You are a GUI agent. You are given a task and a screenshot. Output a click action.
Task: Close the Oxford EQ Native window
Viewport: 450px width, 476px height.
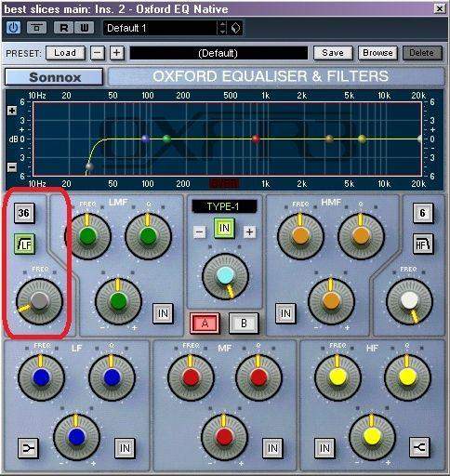440,8
